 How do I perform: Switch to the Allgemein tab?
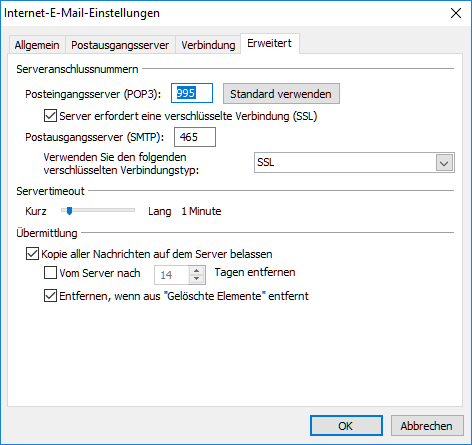[37, 45]
